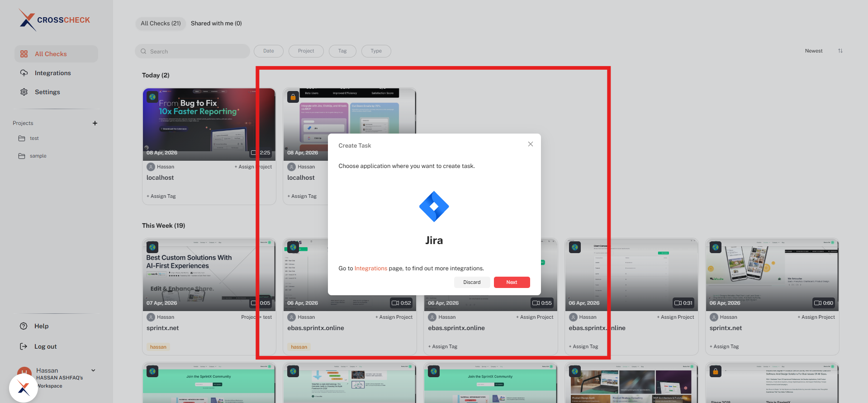This screenshot has width=868, height=403.
Task: Click globe icon on Best Custom Solutions thumbnail
Action: [152, 247]
